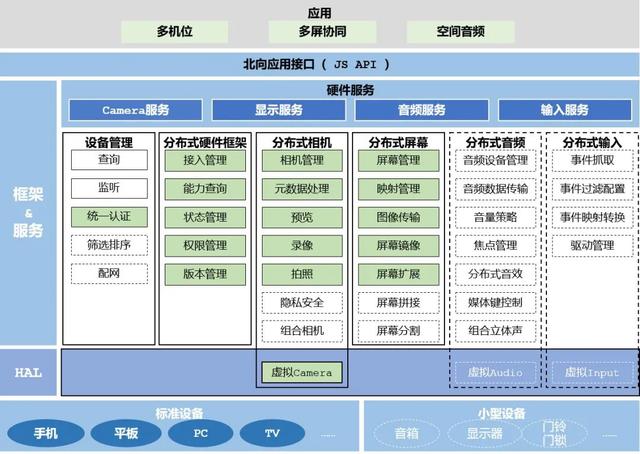Select the 手机 device oval
The height and width of the screenshot is (454, 640).
pos(46,433)
